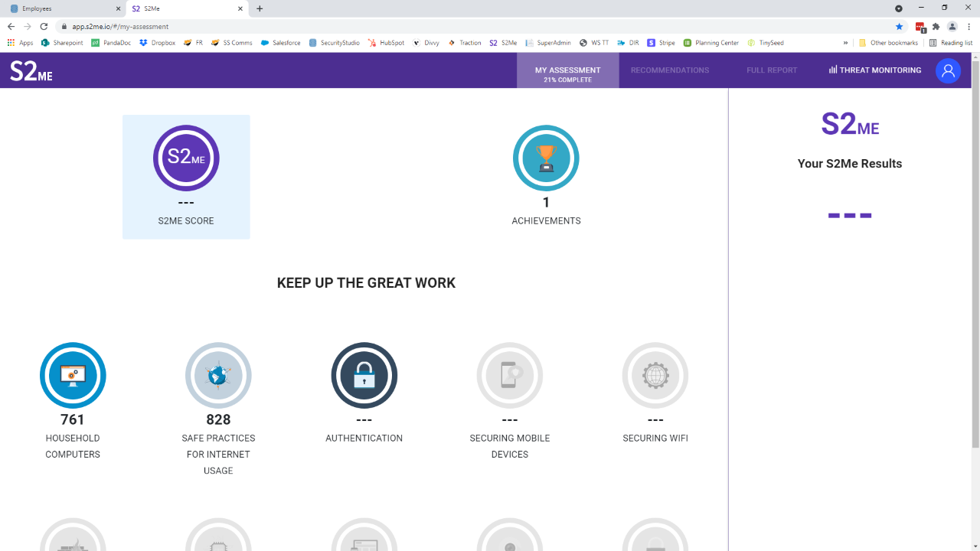Open Threat Monitoring from the navigation
This screenshot has height=551, width=980.
875,70
